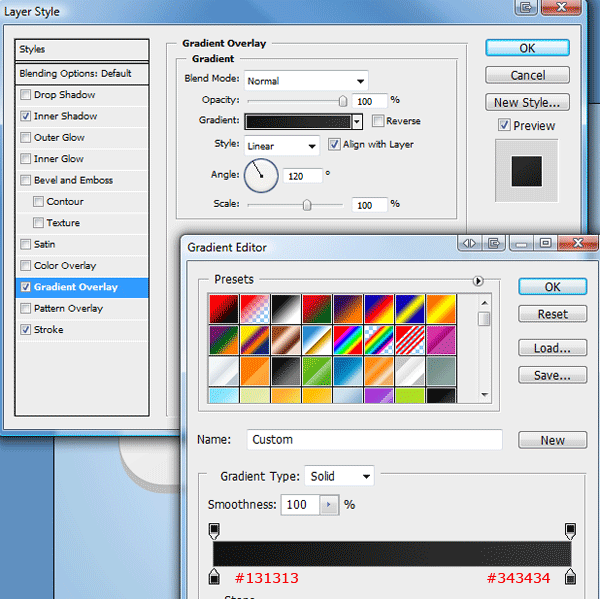Uncheck the Inner Shadow effect
The image size is (600, 599).
click(x=25, y=116)
